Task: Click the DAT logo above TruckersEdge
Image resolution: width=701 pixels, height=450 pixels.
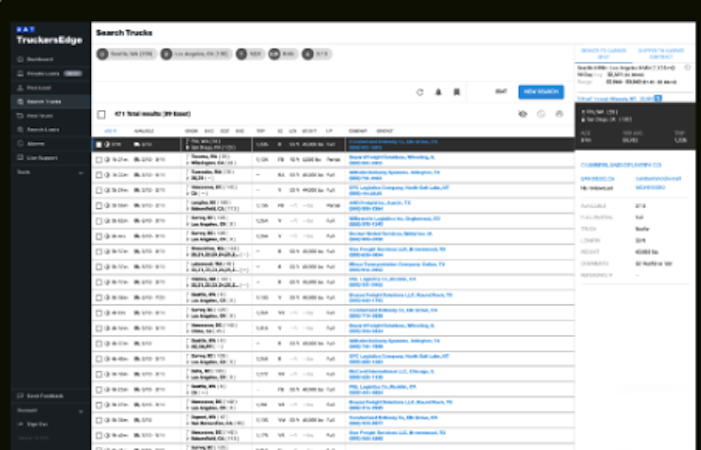Action: [x=25, y=29]
